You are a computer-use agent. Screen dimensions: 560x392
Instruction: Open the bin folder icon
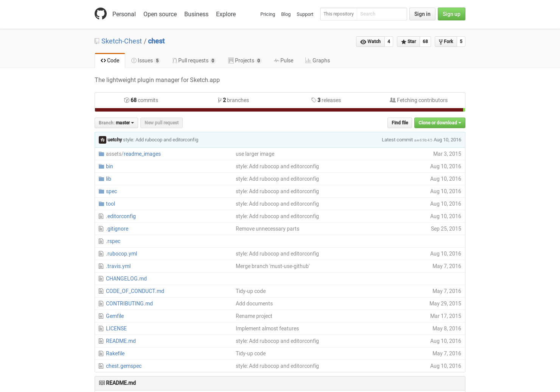pos(101,166)
